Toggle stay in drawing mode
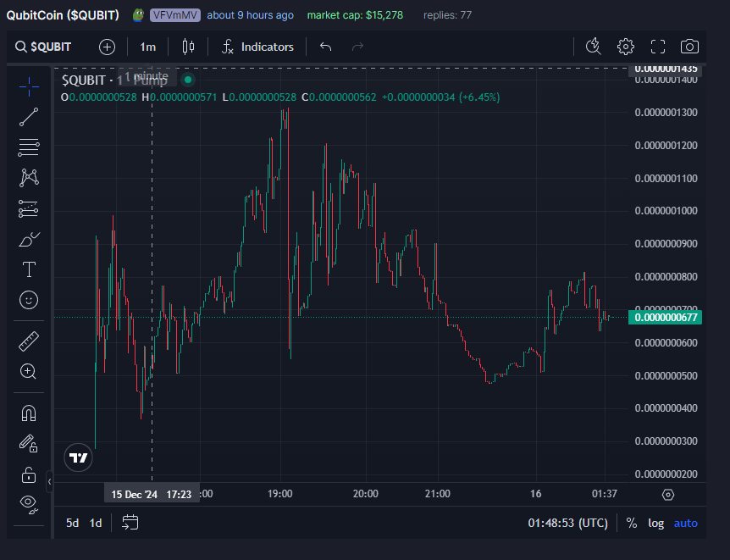 pyautogui.click(x=29, y=444)
